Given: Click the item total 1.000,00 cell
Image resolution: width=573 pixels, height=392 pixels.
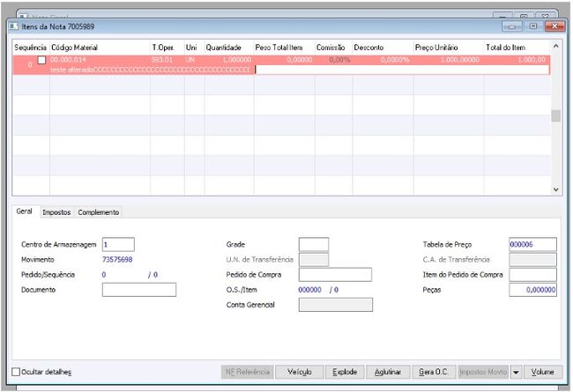Looking at the screenshot, I should [x=532, y=60].
